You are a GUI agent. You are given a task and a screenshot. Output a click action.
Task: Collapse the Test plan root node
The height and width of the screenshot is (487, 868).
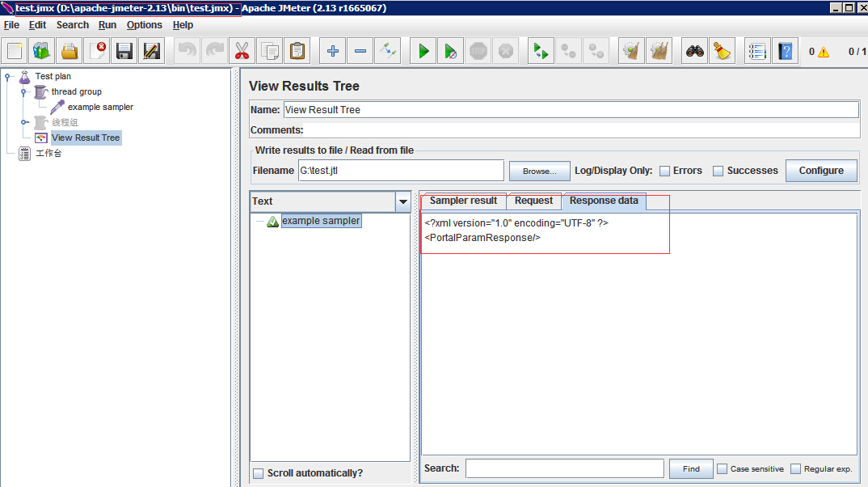tap(8, 77)
